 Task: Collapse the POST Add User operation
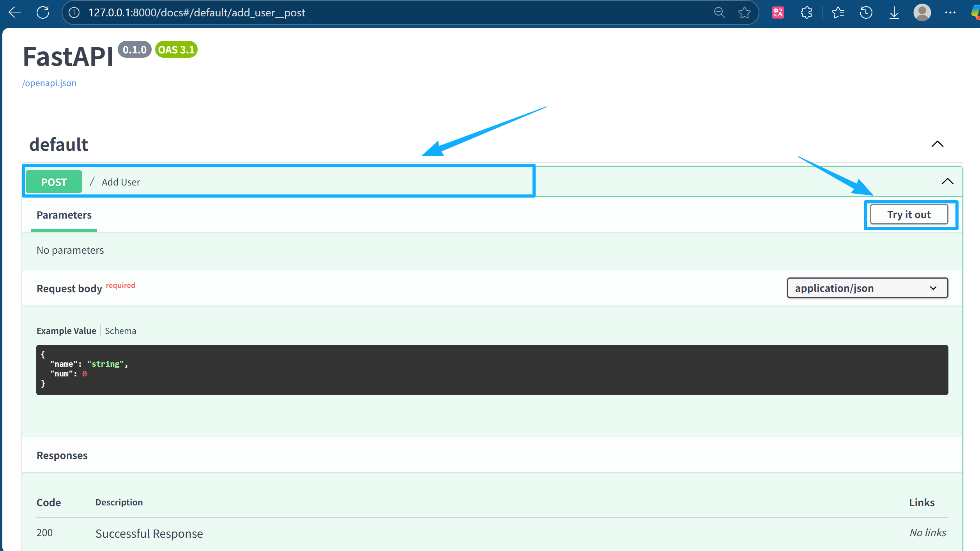pyautogui.click(x=947, y=181)
